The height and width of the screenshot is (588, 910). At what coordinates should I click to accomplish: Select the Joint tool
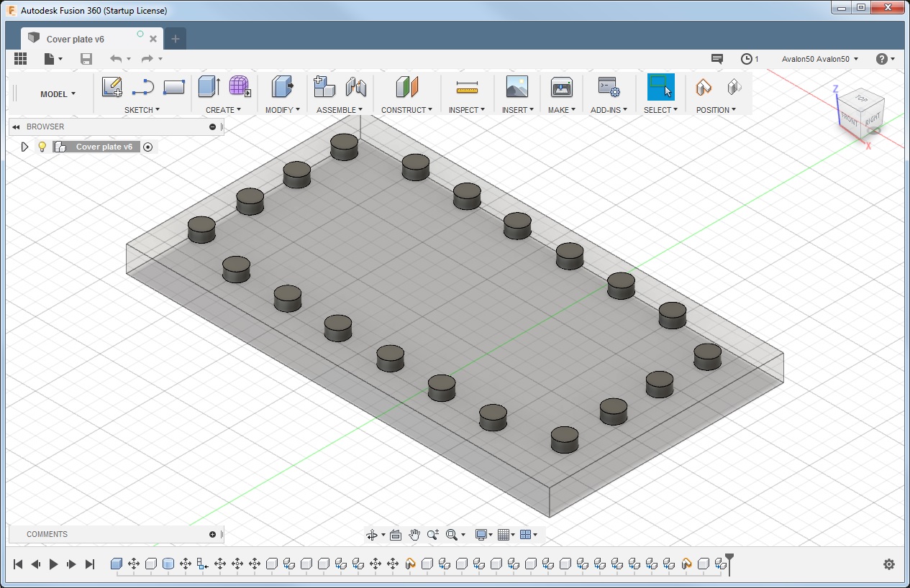tap(356, 87)
